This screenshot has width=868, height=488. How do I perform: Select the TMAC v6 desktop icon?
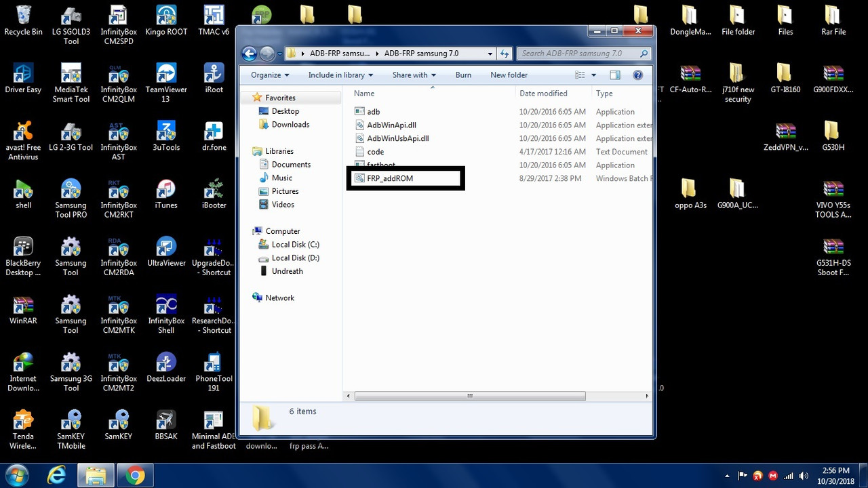point(214,21)
